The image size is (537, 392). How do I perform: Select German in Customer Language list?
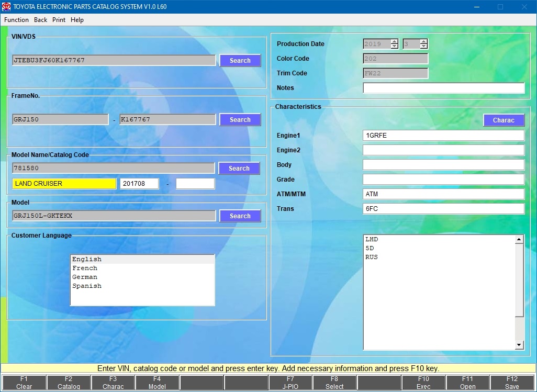pyautogui.click(x=142, y=277)
